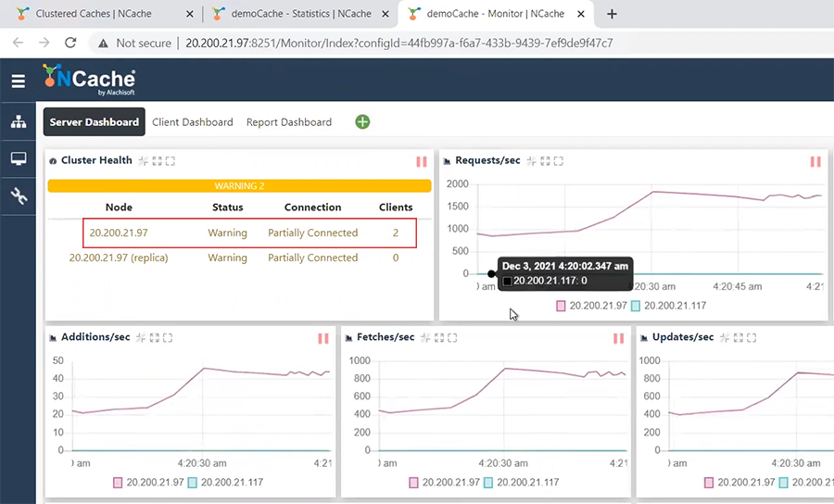
Task: Switch to demoCache Statistics browser tab
Action: (300, 14)
